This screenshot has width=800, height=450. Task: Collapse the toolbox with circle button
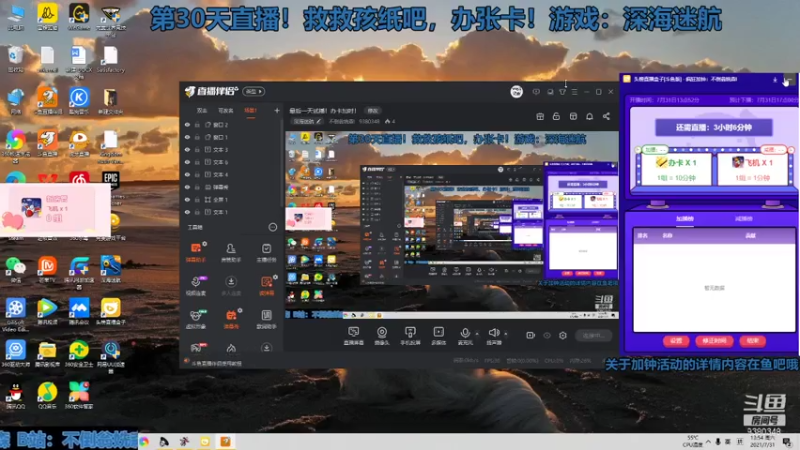click(x=273, y=227)
